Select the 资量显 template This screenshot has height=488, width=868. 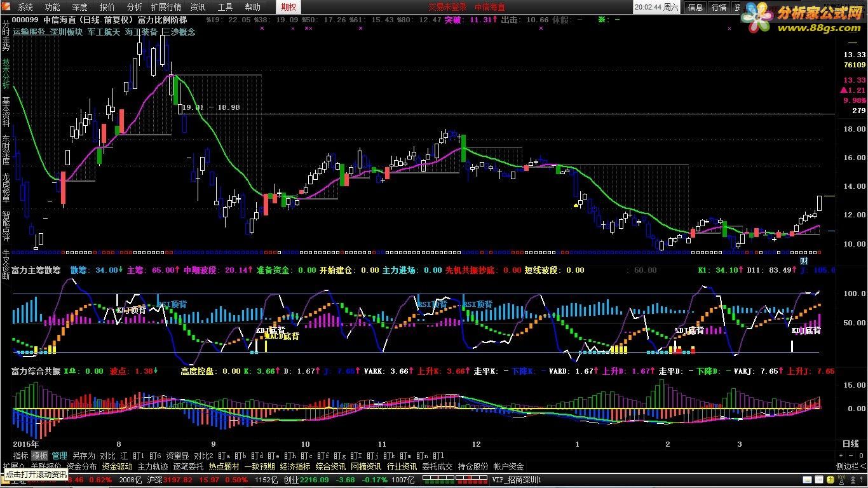pos(177,456)
